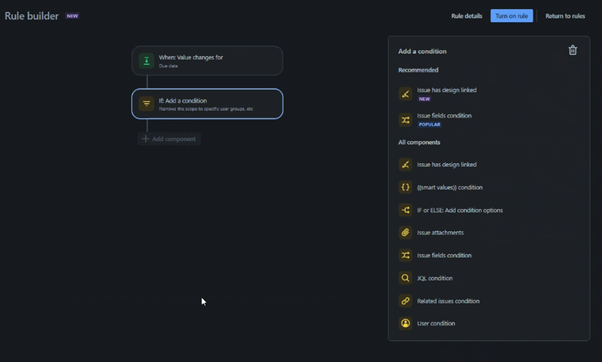Click the design icon under All components
The width and height of the screenshot is (602, 362).
click(x=405, y=165)
